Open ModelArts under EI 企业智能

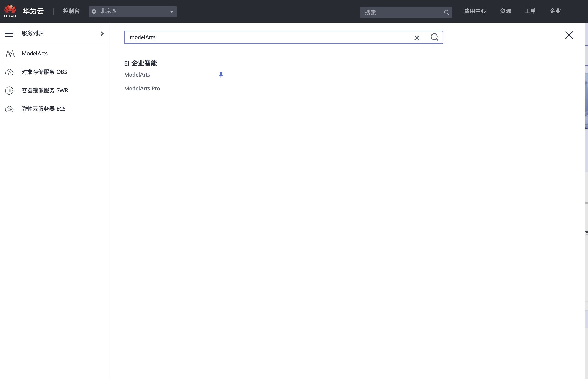[137, 75]
